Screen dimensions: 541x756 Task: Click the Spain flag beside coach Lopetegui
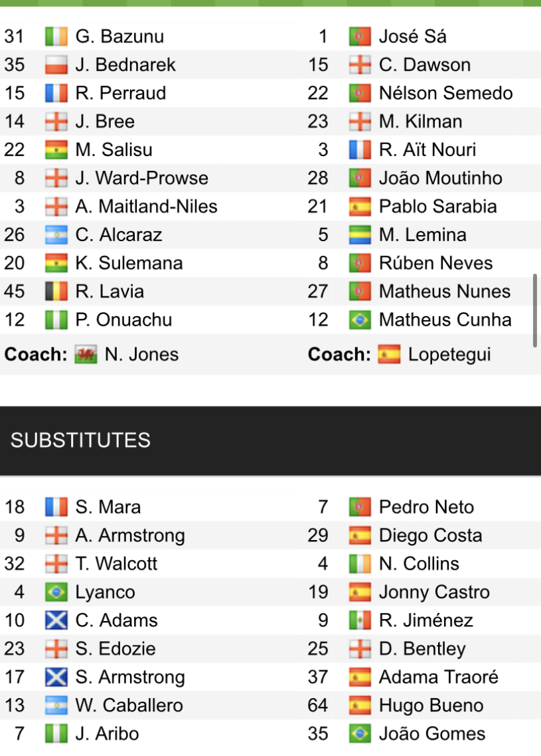tap(389, 355)
